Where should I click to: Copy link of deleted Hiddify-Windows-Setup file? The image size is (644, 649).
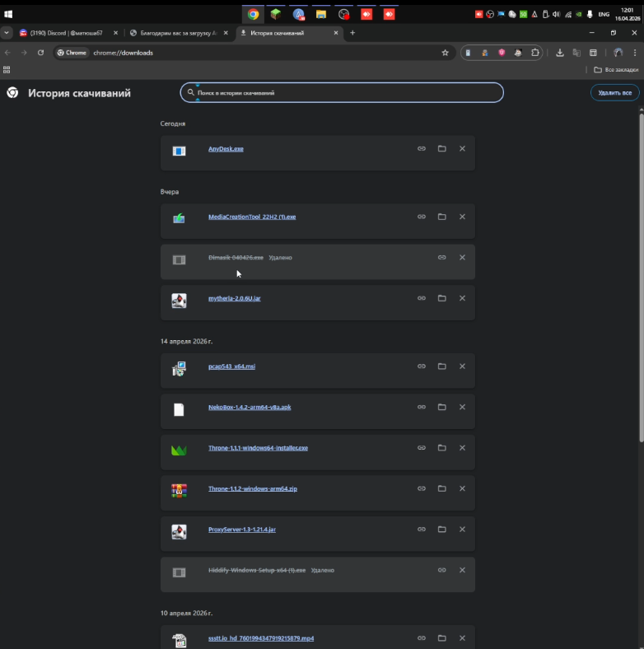[441, 570]
